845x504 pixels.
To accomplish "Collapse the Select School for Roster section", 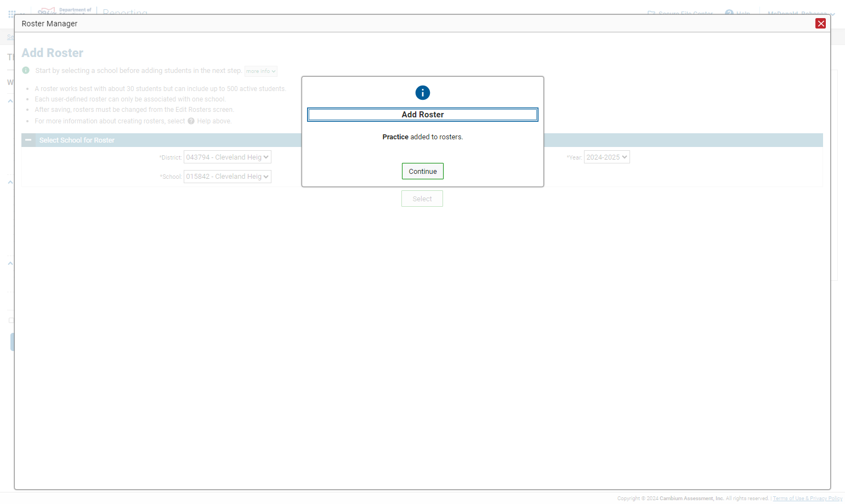I will pyautogui.click(x=28, y=140).
